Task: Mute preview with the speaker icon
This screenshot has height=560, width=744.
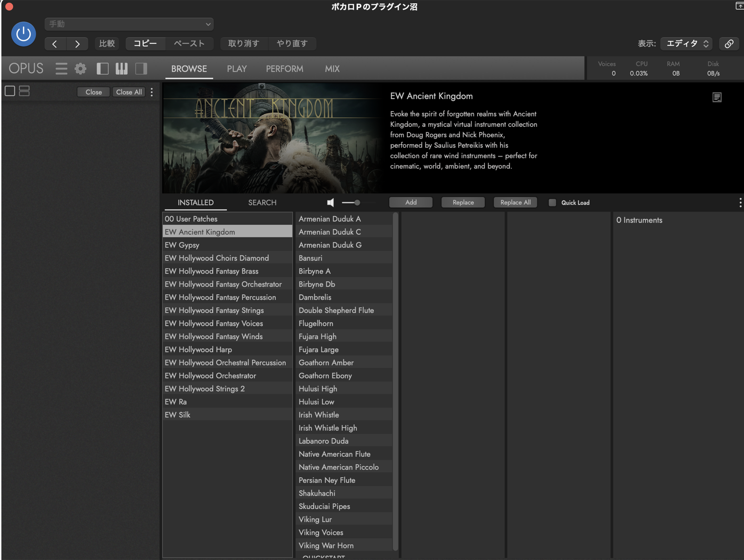Action: pyautogui.click(x=331, y=203)
